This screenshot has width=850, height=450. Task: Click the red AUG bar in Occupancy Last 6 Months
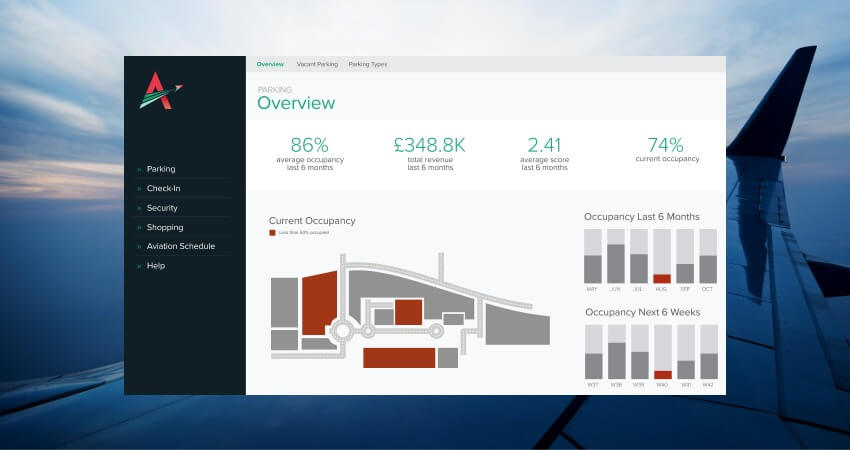tap(662, 279)
